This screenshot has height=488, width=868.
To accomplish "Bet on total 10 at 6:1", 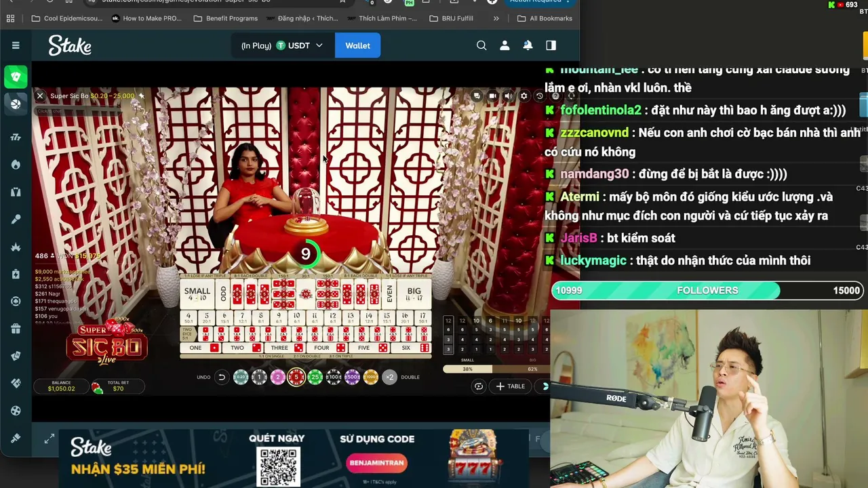I will point(296,318).
